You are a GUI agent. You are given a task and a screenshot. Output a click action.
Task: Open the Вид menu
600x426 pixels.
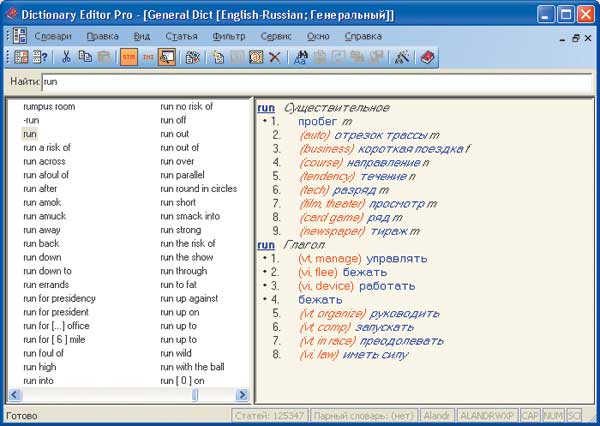(142, 36)
